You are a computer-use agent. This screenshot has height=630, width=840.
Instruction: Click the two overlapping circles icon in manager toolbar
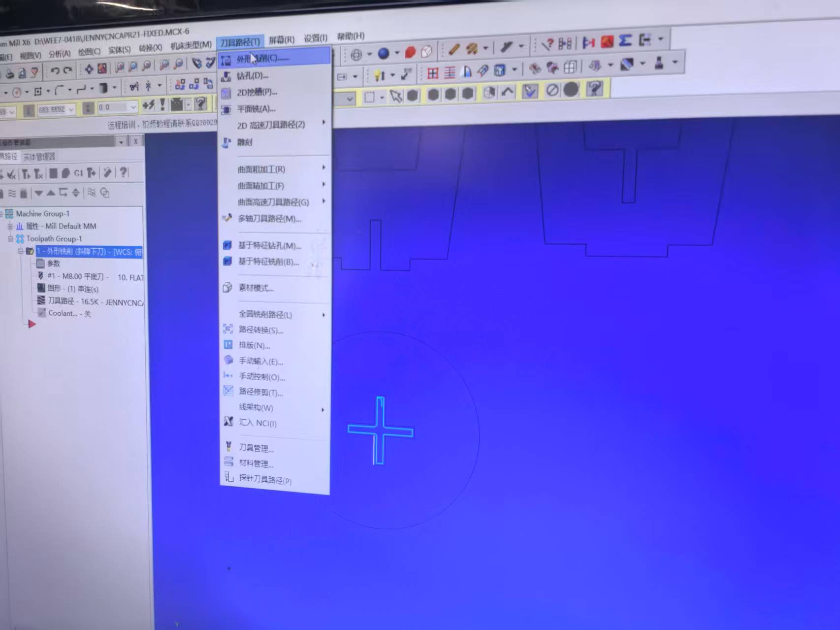tap(104, 193)
